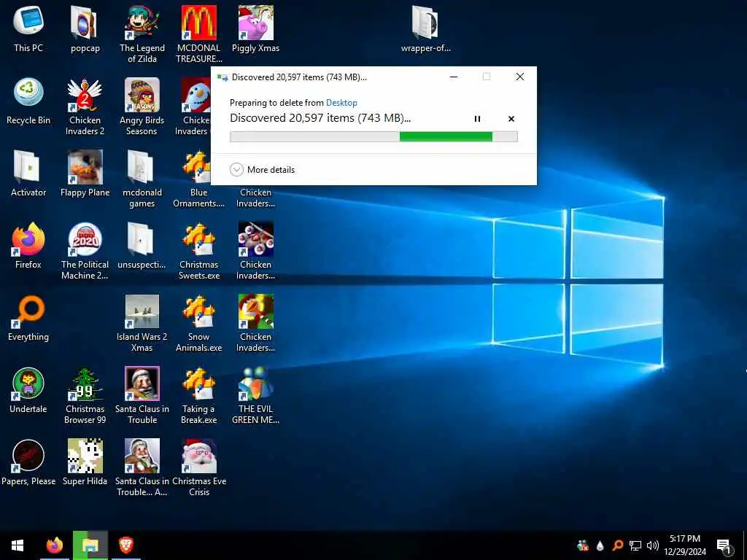The image size is (747, 560).
Task: Select the wrapper-of... folder icon
Action: click(425, 28)
